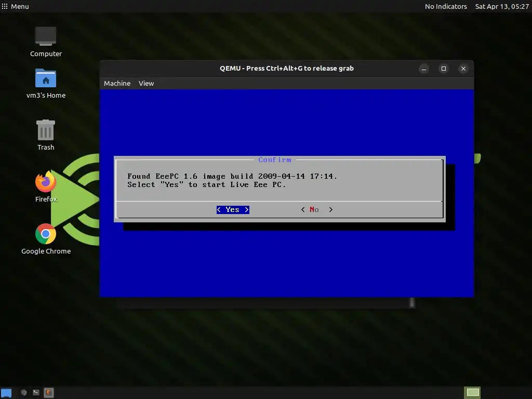Screen dimensions: 532x399
Task: Launch Firefox from the desktop
Action: click(x=46, y=187)
